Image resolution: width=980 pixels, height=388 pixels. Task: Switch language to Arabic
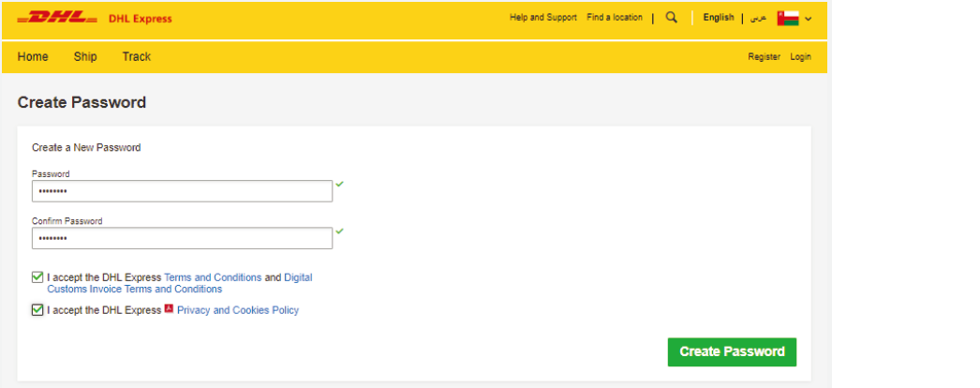[x=758, y=18]
